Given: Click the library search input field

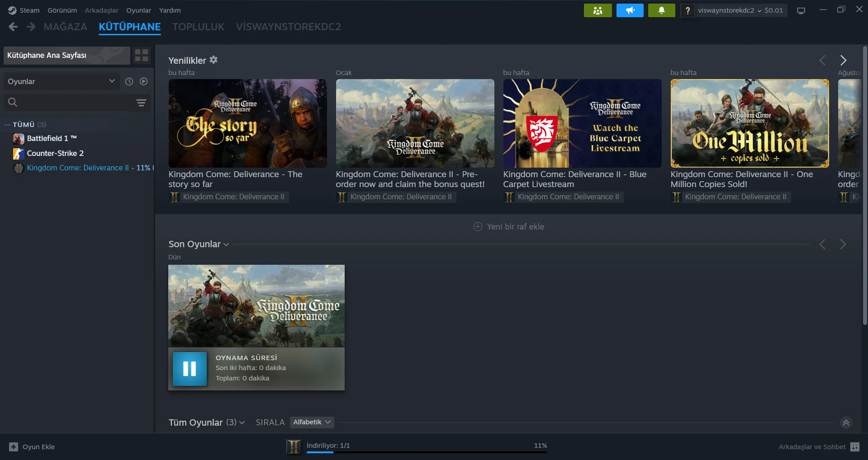Looking at the screenshot, I should (x=76, y=103).
